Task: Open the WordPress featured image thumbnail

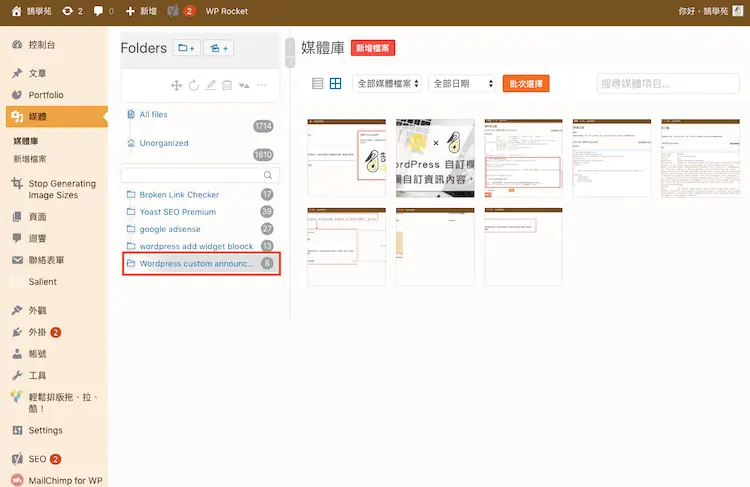Action: (435, 158)
